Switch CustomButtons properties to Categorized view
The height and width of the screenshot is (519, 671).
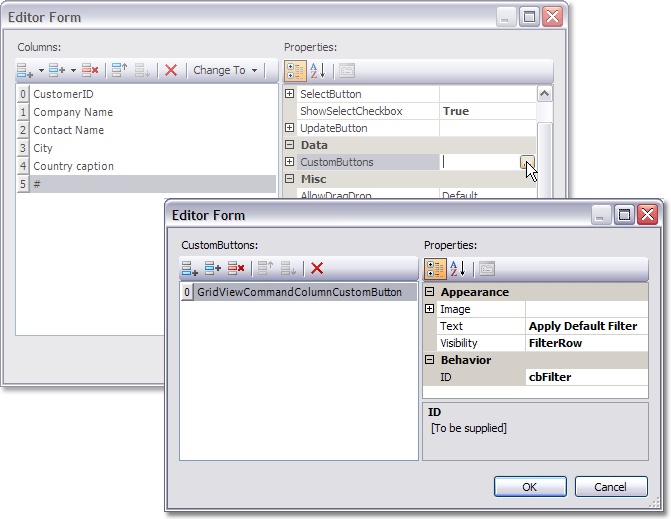[436, 268]
